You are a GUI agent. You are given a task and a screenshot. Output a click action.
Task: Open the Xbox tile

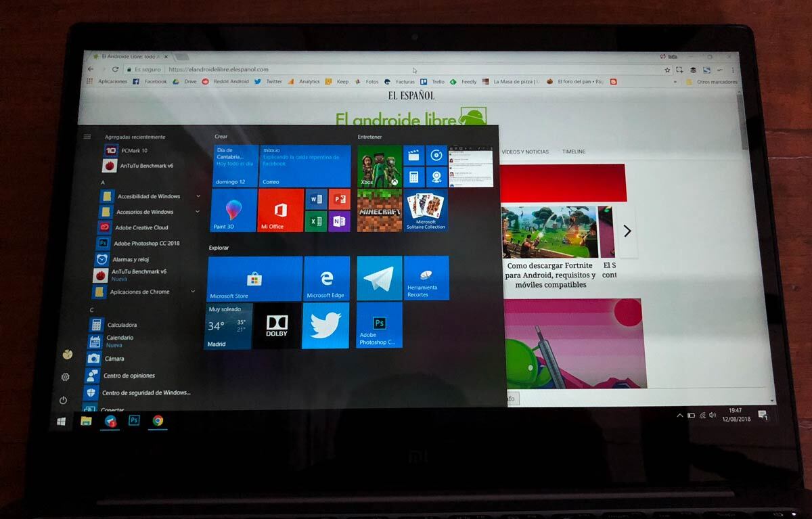[x=380, y=166]
